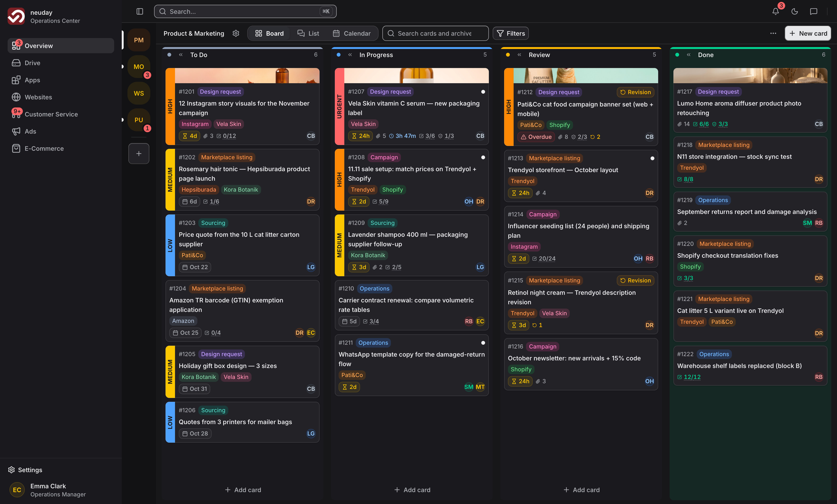Click the New card button

pos(808,33)
